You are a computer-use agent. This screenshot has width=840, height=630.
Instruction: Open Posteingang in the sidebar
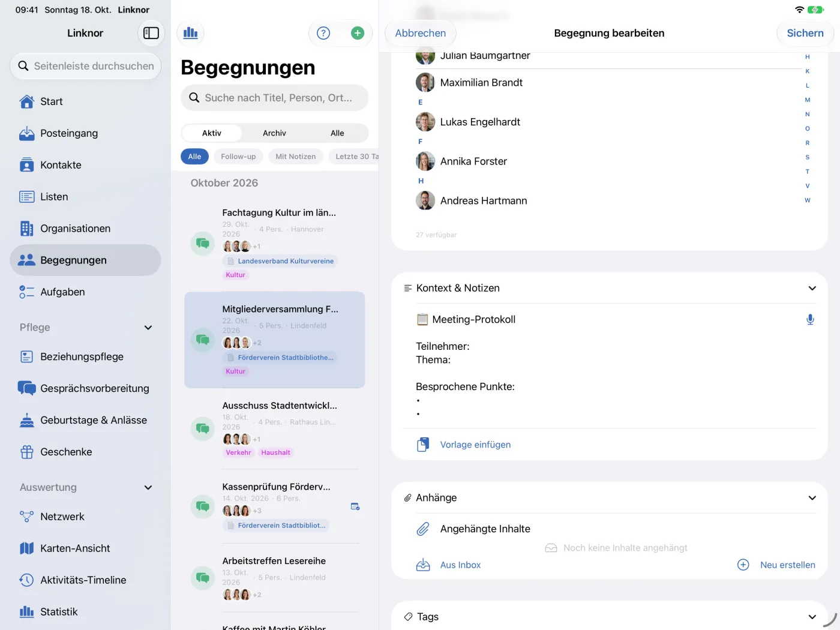tap(85, 133)
